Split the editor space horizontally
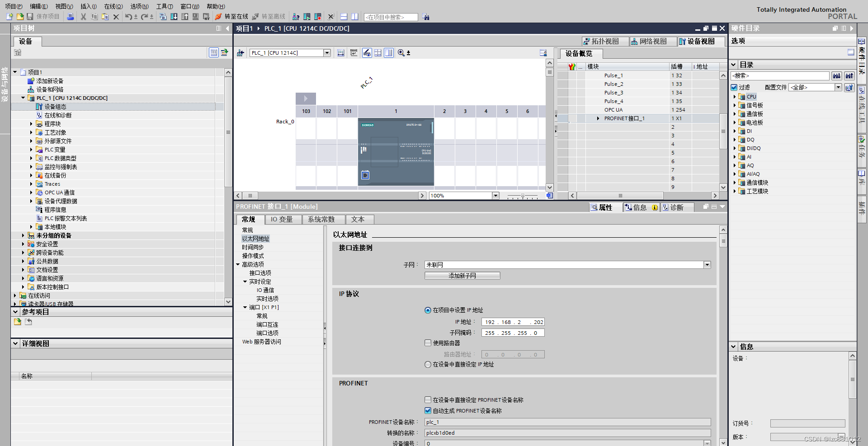Viewport: 868px width, 446px height. pos(344,17)
